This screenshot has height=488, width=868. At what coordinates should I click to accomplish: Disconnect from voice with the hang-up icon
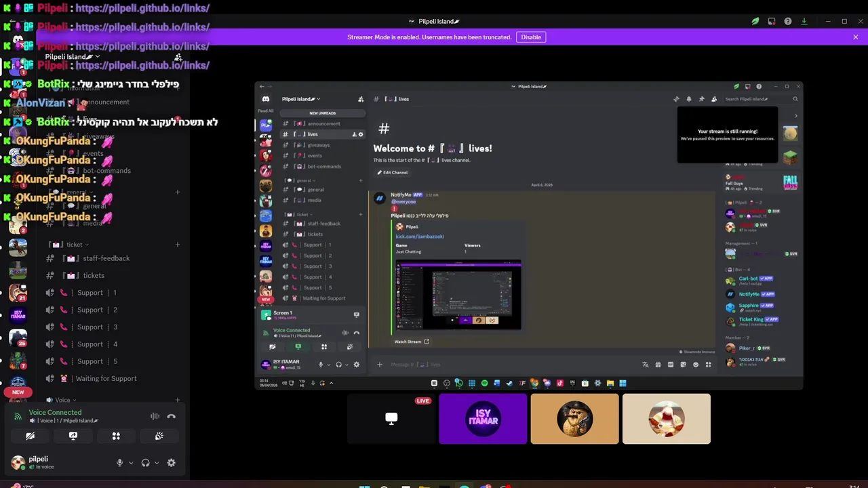pyautogui.click(x=171, y=416)
